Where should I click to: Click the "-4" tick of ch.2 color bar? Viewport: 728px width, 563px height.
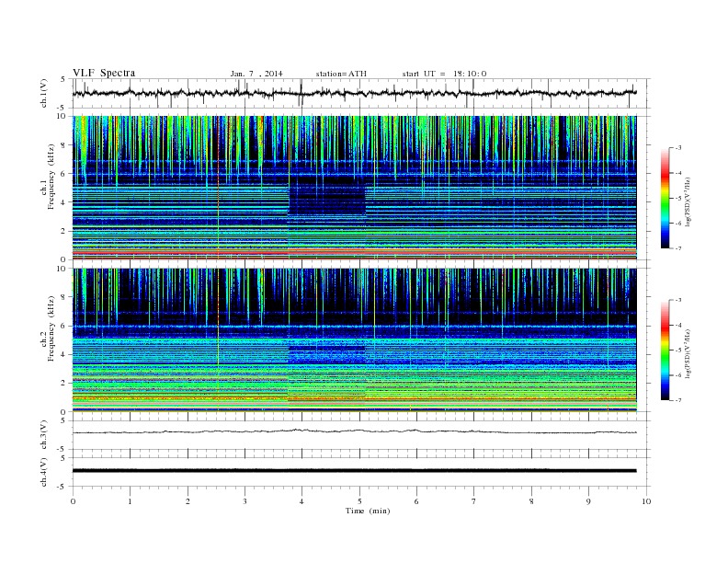tap(677, 325)
